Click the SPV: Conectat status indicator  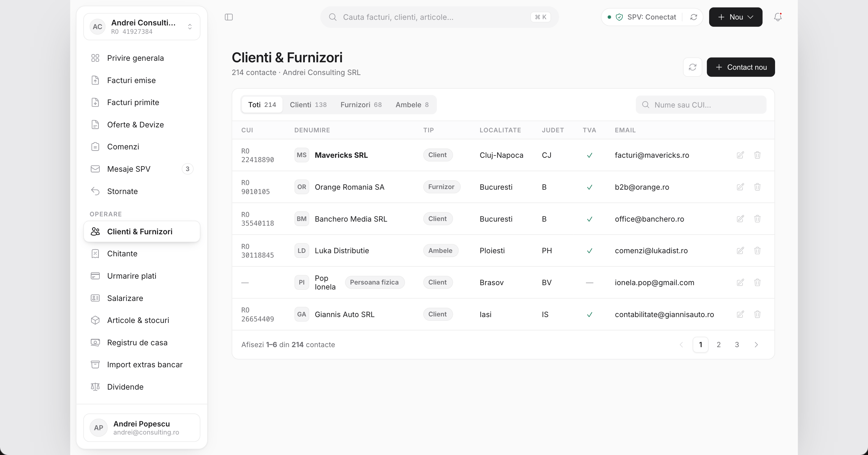tap(642, 17)
